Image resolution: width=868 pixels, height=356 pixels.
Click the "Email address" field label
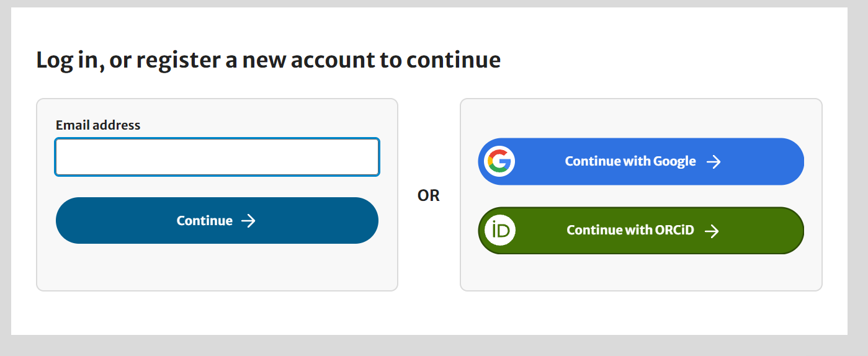pos(98,125)
